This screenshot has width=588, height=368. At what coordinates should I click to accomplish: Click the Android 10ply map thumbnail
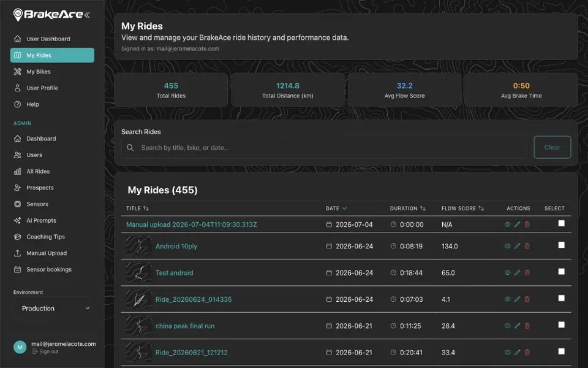point(139,247)
